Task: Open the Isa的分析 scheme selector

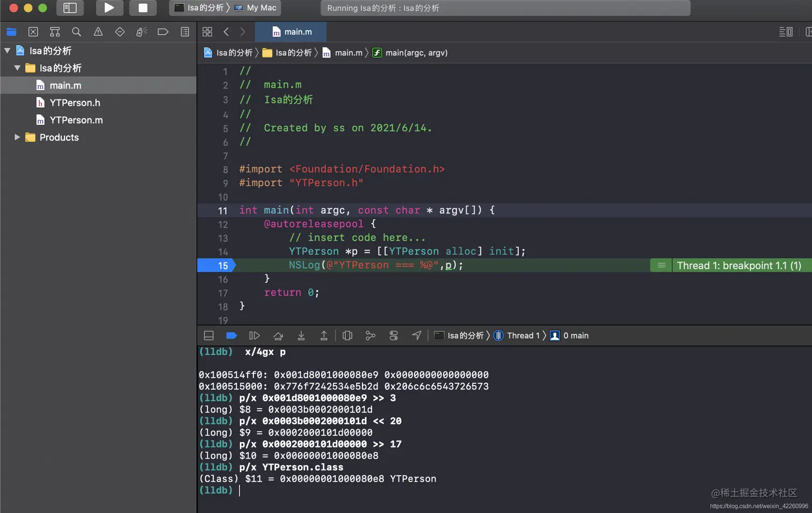Action: coord(199,8)
